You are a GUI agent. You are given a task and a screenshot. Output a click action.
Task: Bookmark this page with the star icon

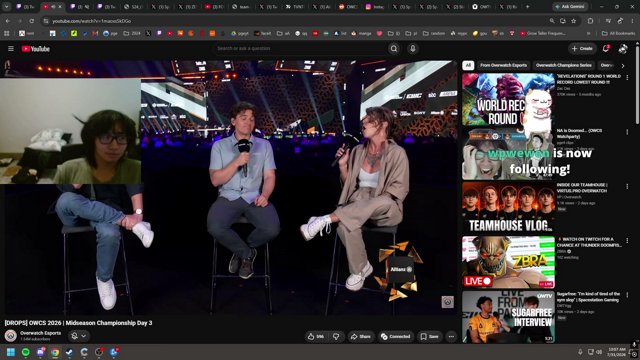point(573,21)
